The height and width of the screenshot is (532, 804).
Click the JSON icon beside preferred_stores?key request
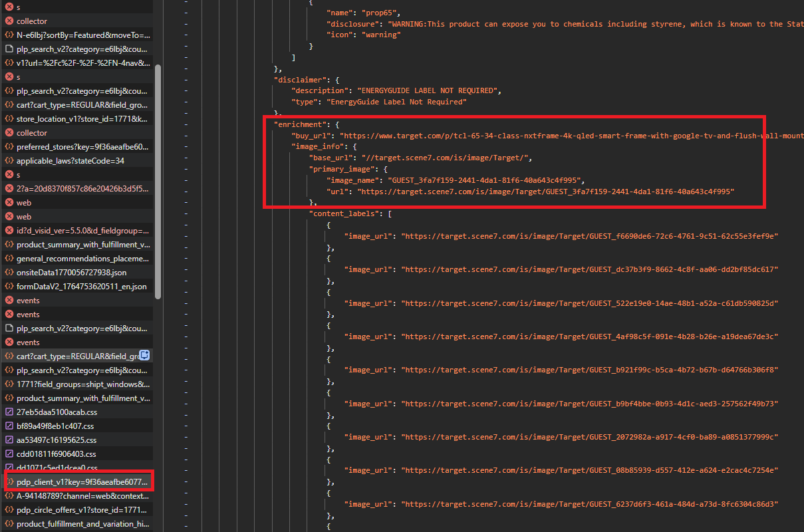[x=9, y=147]
